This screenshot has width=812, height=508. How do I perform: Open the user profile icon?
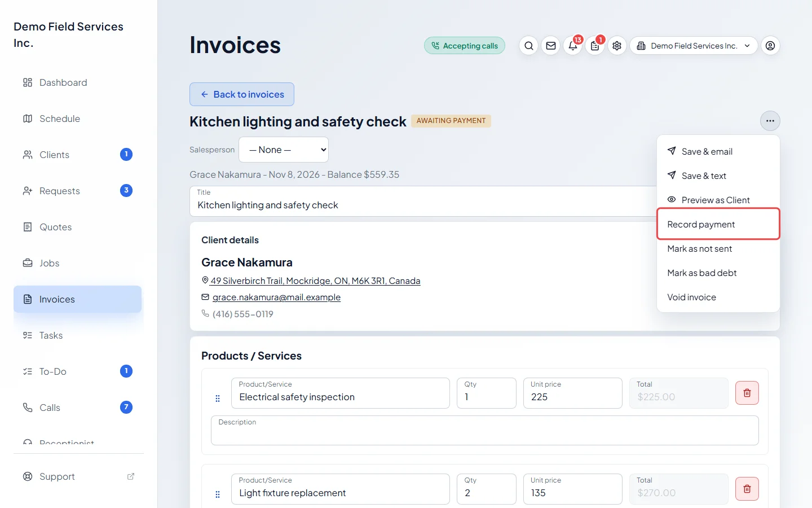[770, 46]
